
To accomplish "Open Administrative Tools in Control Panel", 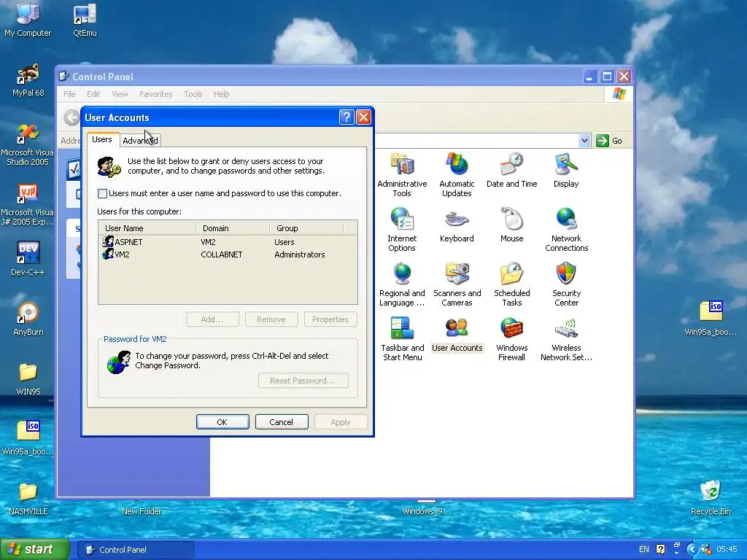I will pos(402,174).
